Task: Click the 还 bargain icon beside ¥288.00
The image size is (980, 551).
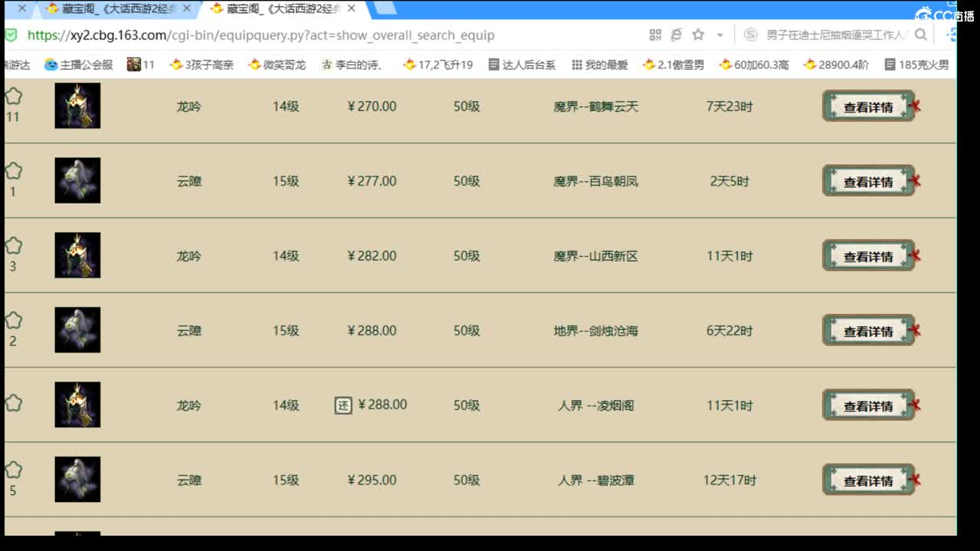Action: pyautogui.click(x=343, y=405)
